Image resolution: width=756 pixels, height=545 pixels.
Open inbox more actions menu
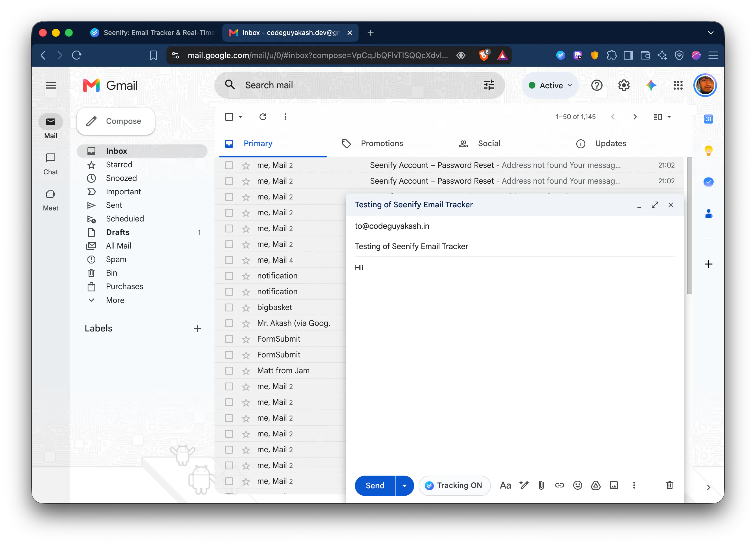(285, 117)
